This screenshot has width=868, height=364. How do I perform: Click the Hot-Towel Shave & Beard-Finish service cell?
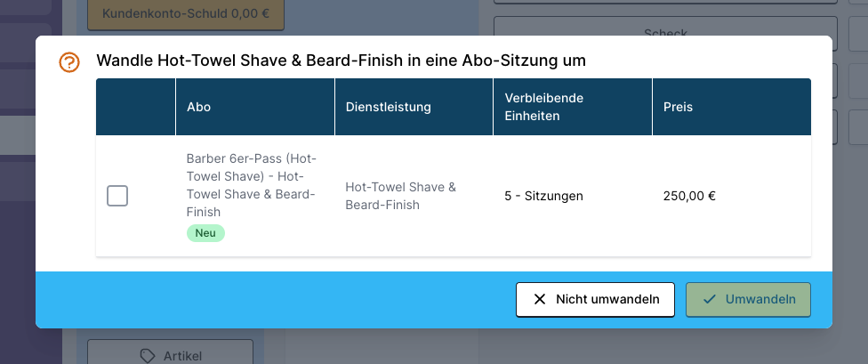pos(401,196)
